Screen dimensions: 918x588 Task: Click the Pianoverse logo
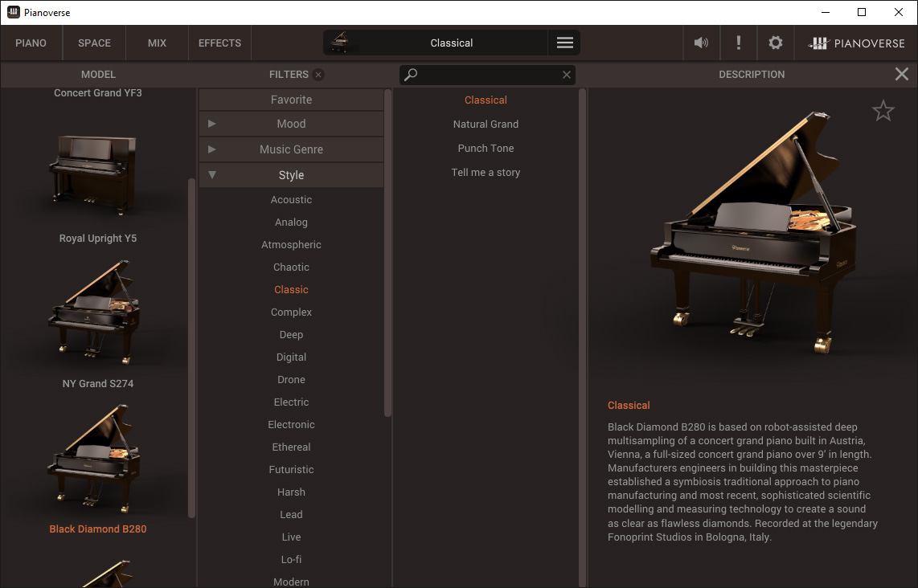click(x=856, y=43)
